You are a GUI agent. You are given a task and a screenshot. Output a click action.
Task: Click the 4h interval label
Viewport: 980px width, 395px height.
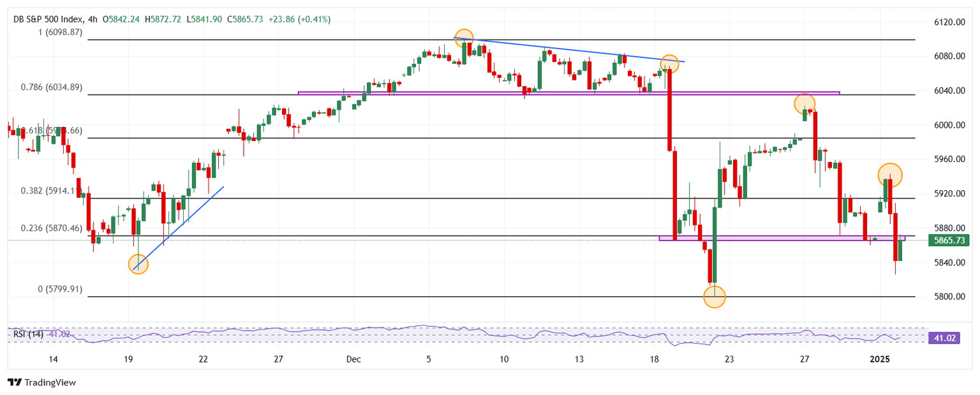tap(93, 20)
